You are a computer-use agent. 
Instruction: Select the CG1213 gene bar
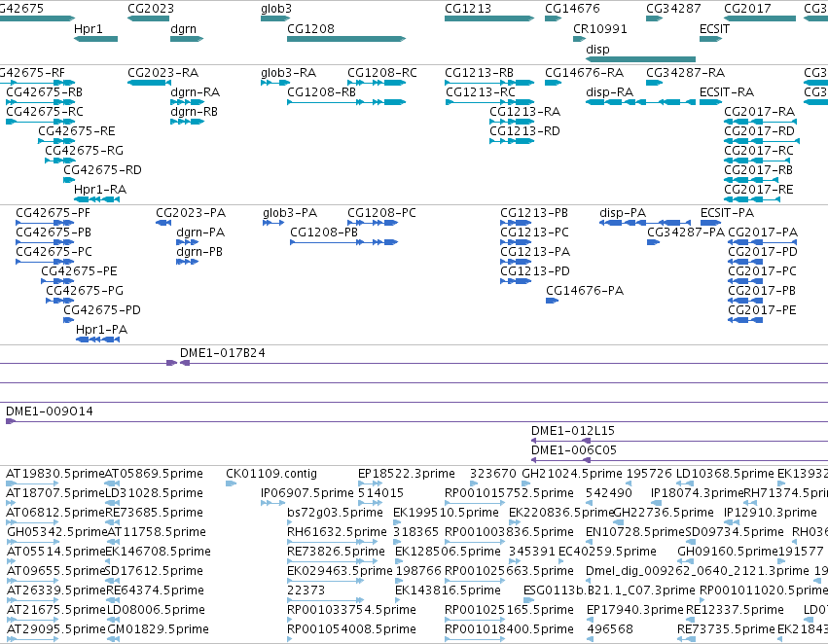click(x=489, y=18)
